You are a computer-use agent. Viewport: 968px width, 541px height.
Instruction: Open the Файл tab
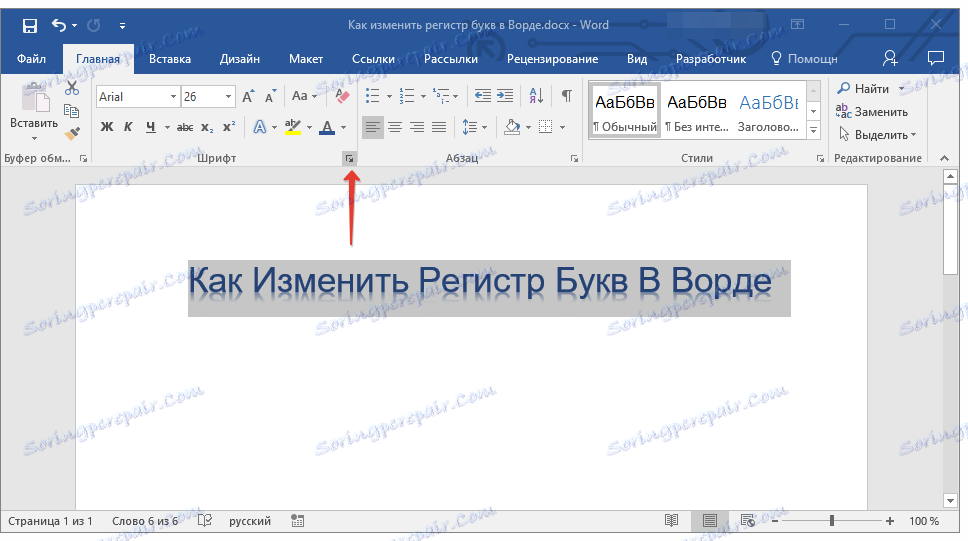click(x=31, y=59)
